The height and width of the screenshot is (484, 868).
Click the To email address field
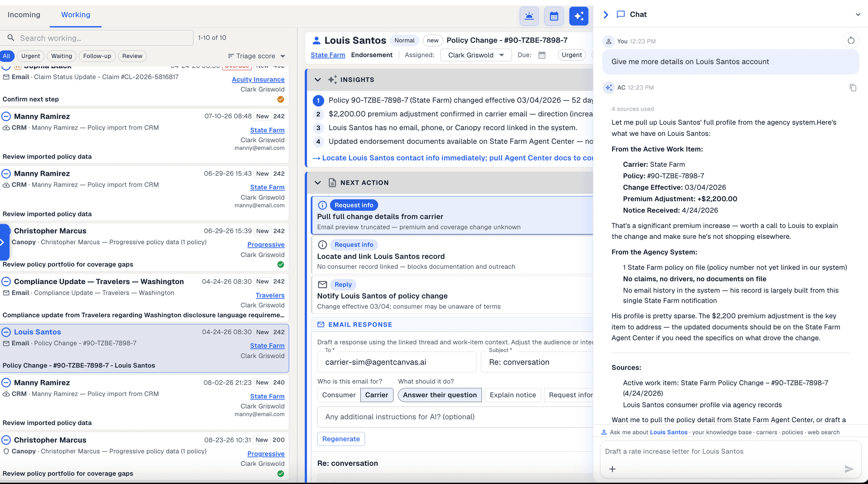(x=397, y=362)
